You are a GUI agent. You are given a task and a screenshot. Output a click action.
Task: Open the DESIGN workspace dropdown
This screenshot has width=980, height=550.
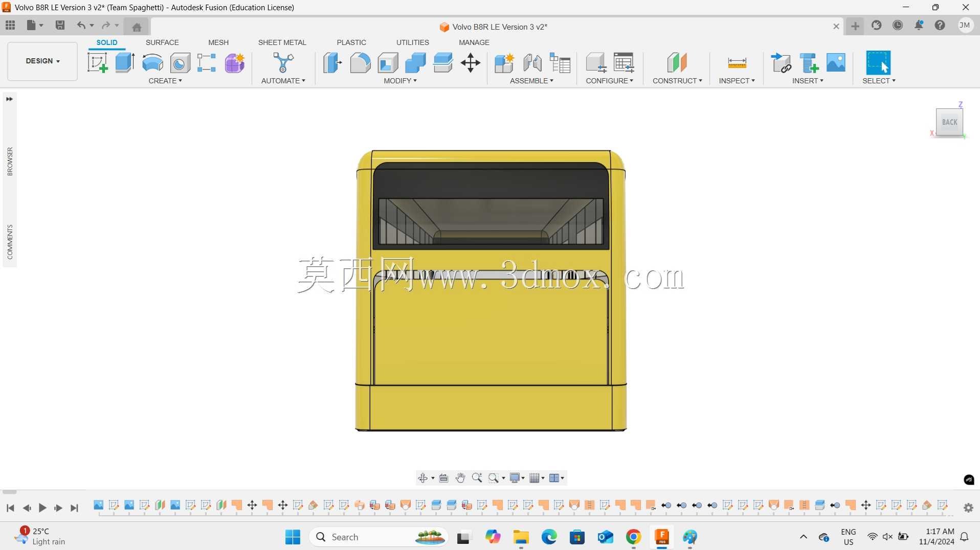pos(42,61)
